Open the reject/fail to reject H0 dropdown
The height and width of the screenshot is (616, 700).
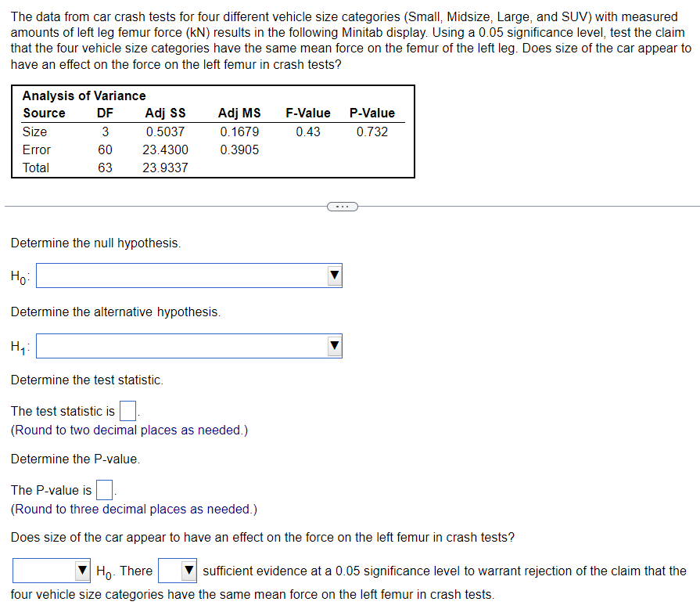pyautogui.click(x=52, y=571)
